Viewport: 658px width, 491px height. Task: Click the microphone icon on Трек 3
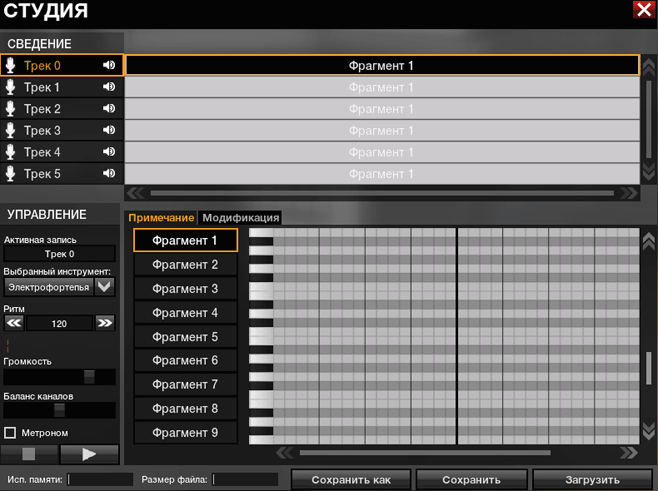pyautogui.click(x=10, y=131)
